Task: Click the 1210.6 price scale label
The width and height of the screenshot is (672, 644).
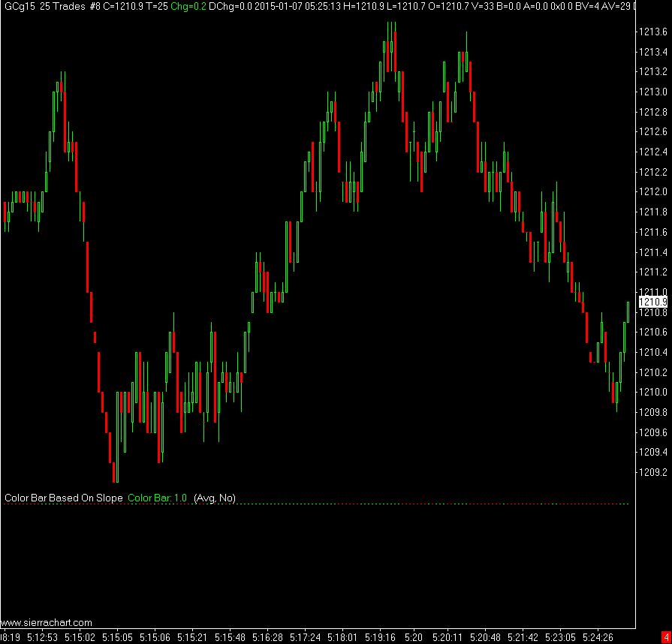Action: 653,332
